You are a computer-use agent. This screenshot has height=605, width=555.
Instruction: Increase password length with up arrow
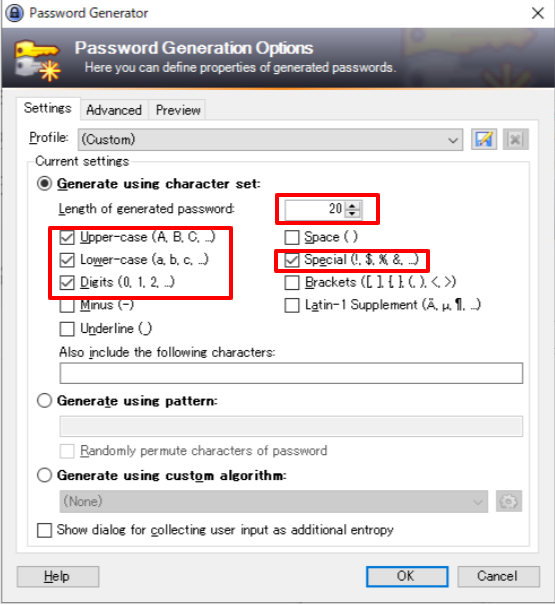[x=352, y=205]
